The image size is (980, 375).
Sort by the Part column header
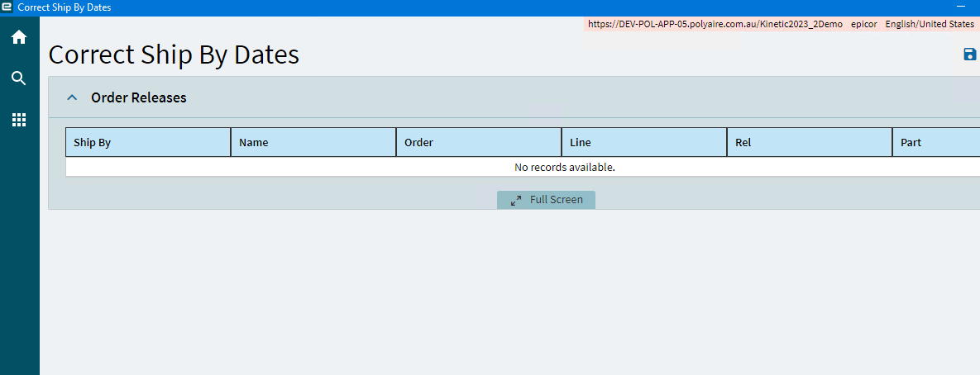[936, 142]
